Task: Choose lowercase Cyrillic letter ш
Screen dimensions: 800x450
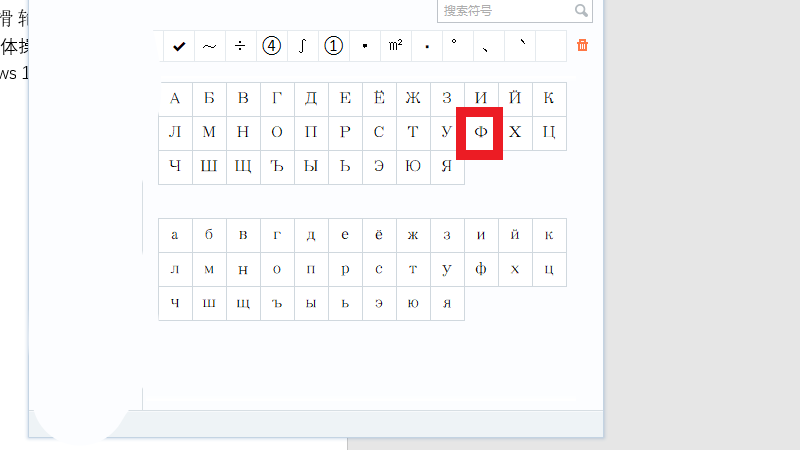Action: click(x=209, y=303)
